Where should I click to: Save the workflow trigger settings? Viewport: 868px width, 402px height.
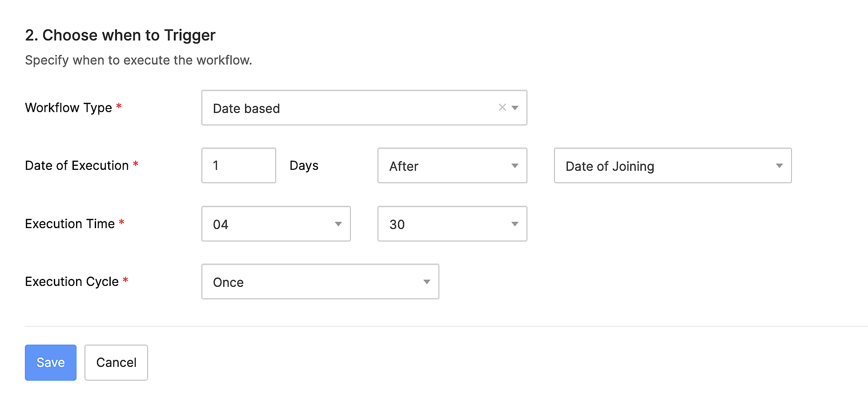50,362
